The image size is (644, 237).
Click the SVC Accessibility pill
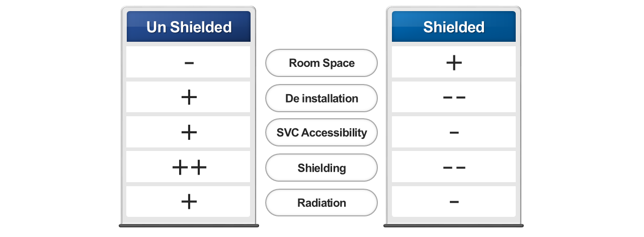(x=321, y=133)
